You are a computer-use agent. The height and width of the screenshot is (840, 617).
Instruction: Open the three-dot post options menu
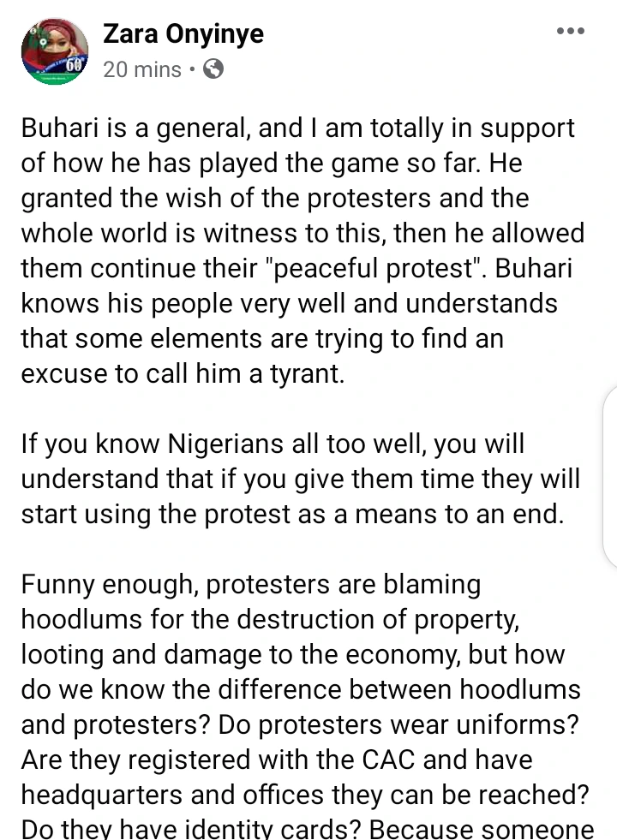coord(570,32)
